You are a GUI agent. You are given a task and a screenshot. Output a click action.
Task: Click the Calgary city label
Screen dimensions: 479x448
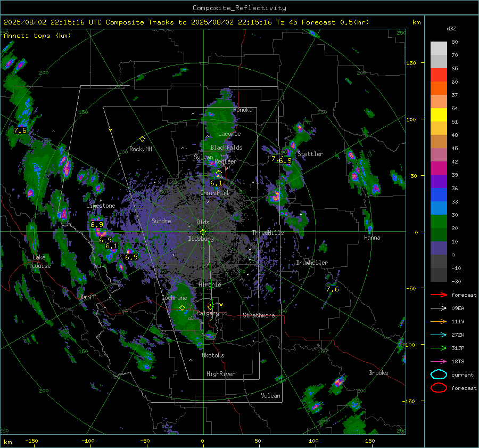click(x=208, y=313)
